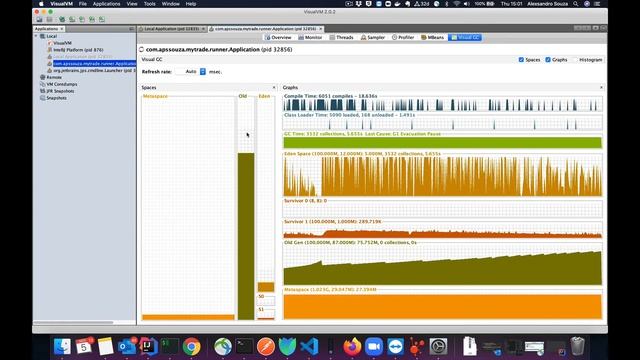Open IntelliJ IDEA from the dock
The image size is (640, 360).
148,347
